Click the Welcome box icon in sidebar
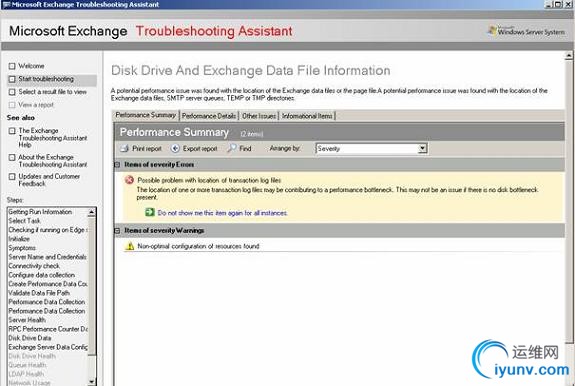This screenshot has width=575, height=386. click(12, 66)
